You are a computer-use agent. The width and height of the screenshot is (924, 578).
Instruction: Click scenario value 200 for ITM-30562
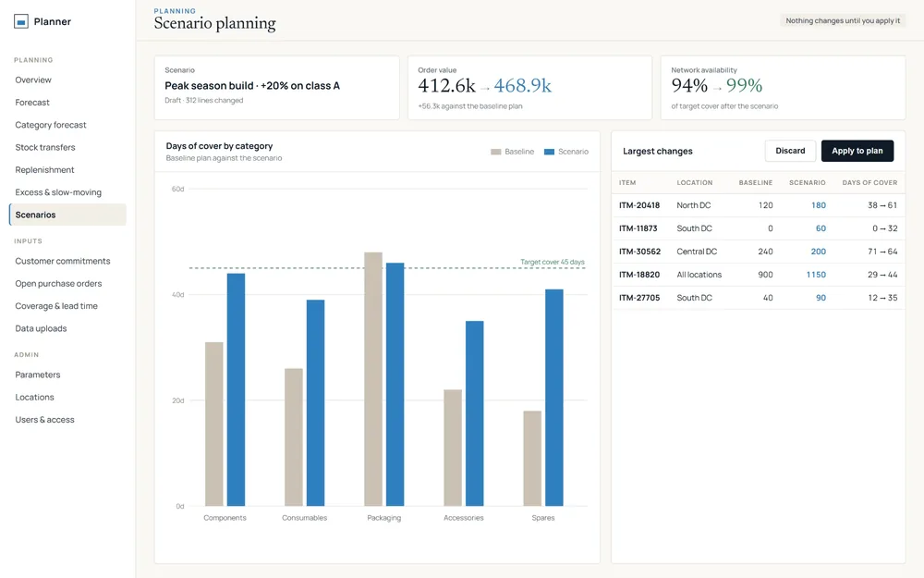click(x=819, y=252)
